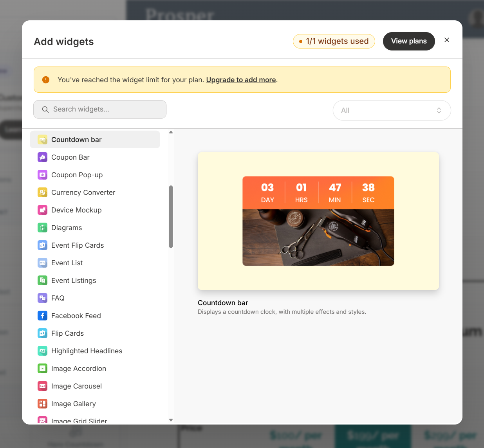Click the Diagrams widget icon

click(42, 228)
